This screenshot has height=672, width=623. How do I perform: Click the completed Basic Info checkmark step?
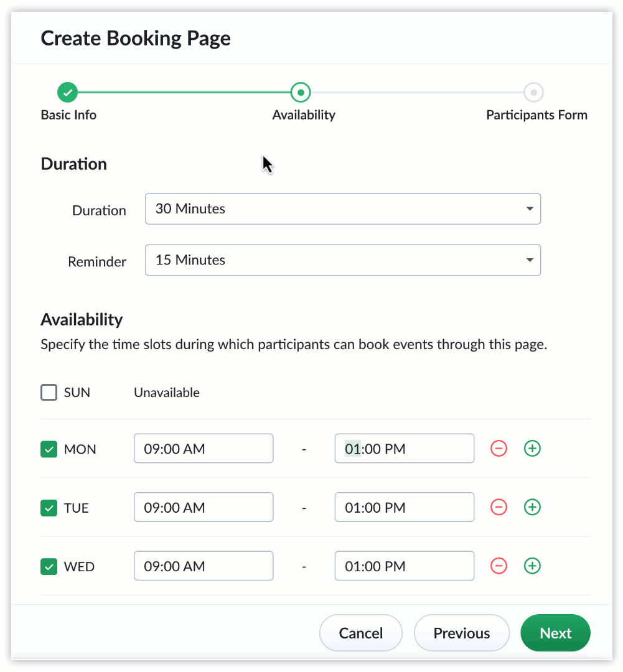pyautogui.click(x=68, y=93)
